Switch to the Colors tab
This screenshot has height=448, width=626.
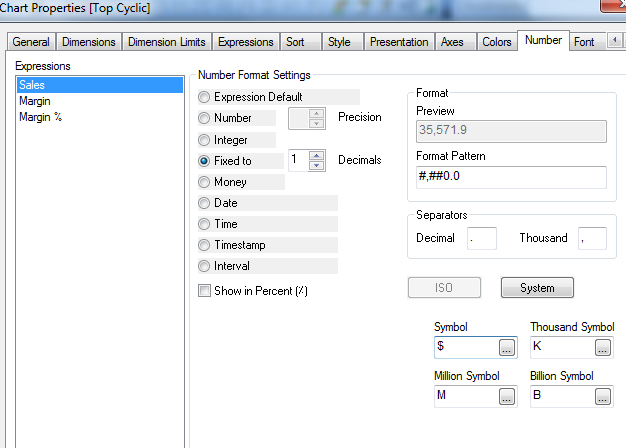tap(497, 42)
